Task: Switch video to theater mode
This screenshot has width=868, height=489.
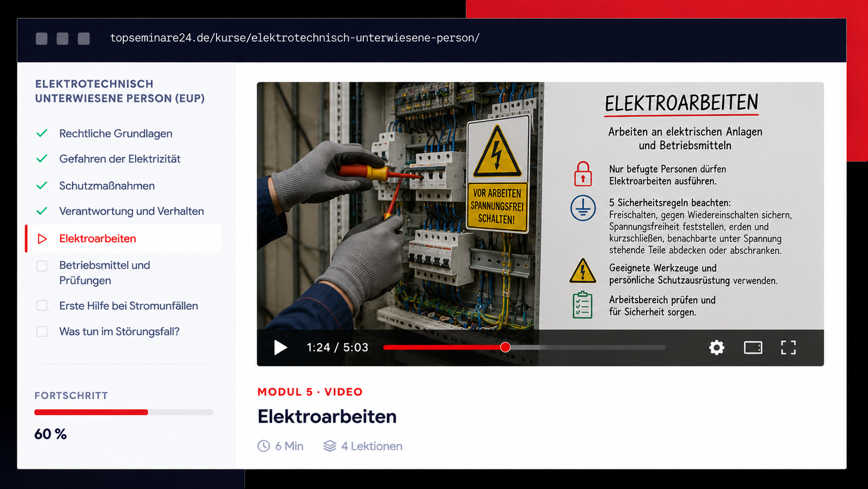Action: (753, 347)
